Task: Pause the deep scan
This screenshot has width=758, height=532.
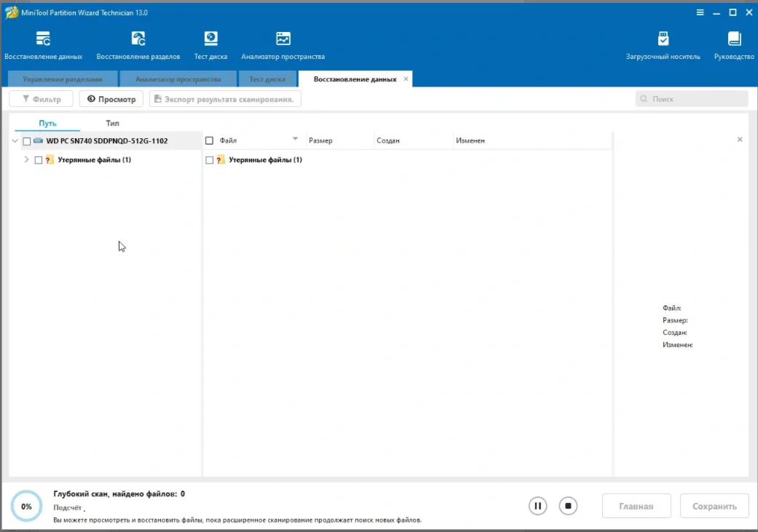Action: coord(537,506)
